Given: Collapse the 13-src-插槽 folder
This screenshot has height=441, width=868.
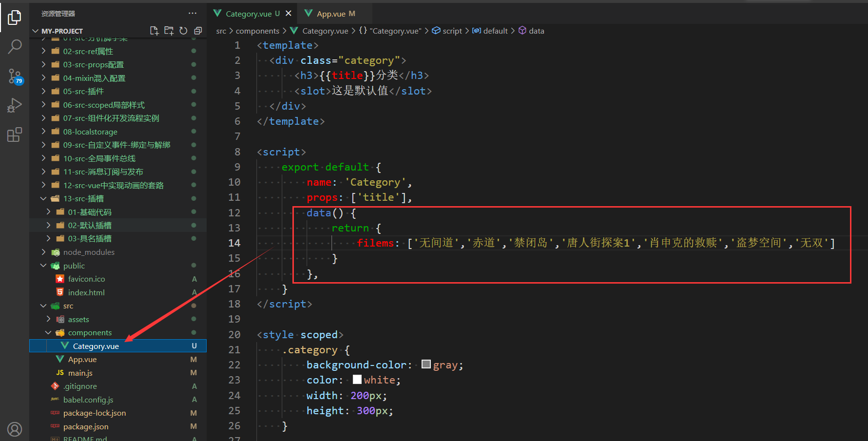Looking at the screenshot, I should point(83,198).
